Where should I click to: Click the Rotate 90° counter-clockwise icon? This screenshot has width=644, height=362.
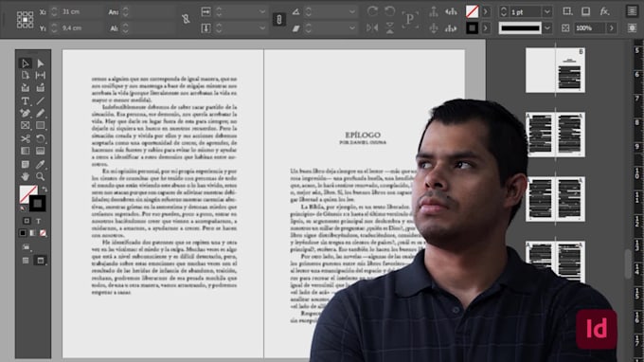point(390,11)
